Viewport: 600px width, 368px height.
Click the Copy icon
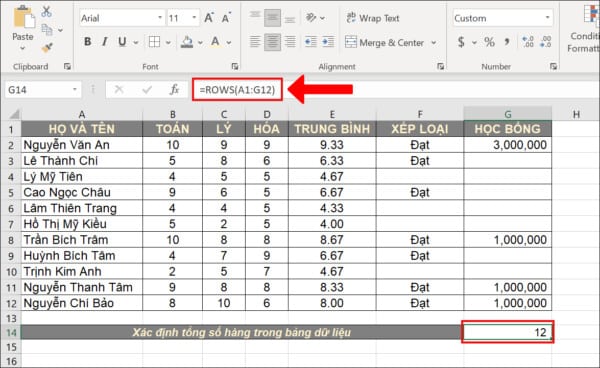click(47, 29)
